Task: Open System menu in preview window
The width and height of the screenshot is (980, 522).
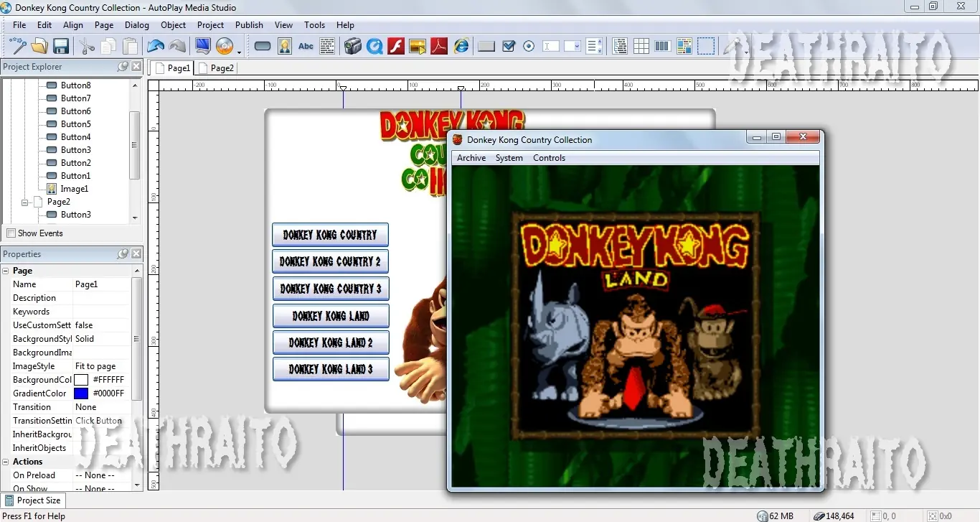Action: [509, 158]
